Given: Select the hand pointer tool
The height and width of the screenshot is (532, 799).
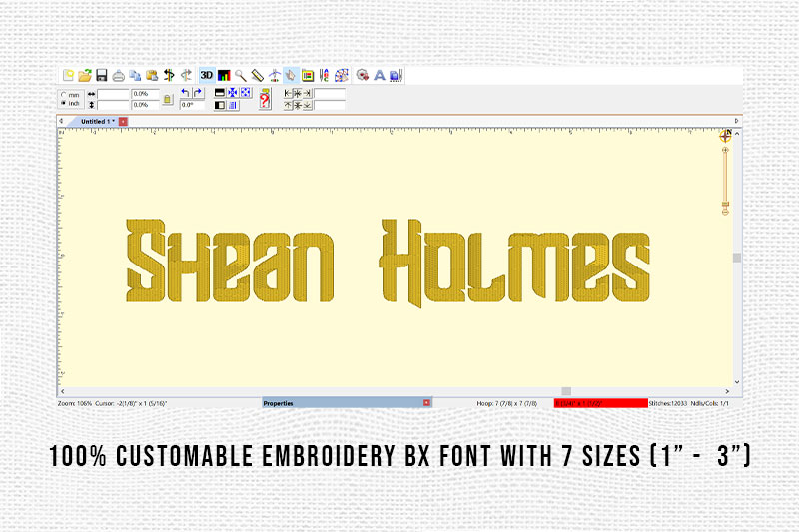Looking at the screenshot, I should pyautogui.click(x=291, y=75).
